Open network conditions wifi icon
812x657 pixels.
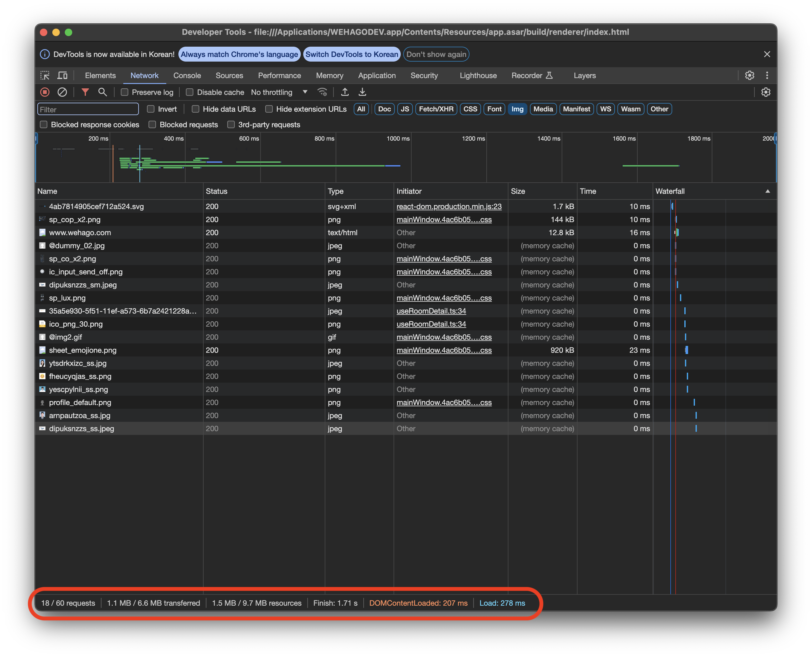(x=322, y=92)
